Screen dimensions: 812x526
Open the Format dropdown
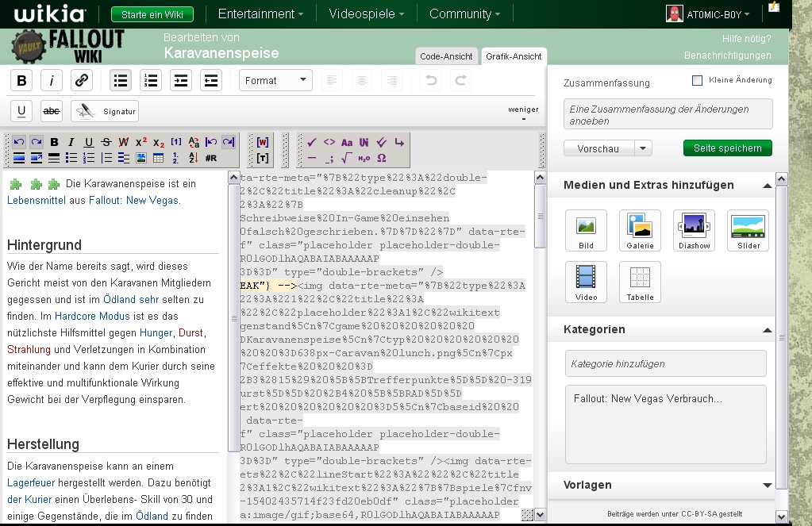pos(275,80)
